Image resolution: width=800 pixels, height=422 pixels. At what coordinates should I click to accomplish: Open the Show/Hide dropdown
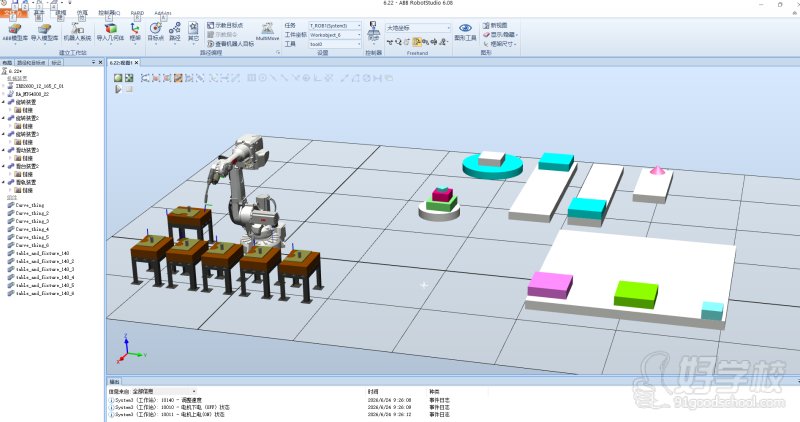[500, 35]
